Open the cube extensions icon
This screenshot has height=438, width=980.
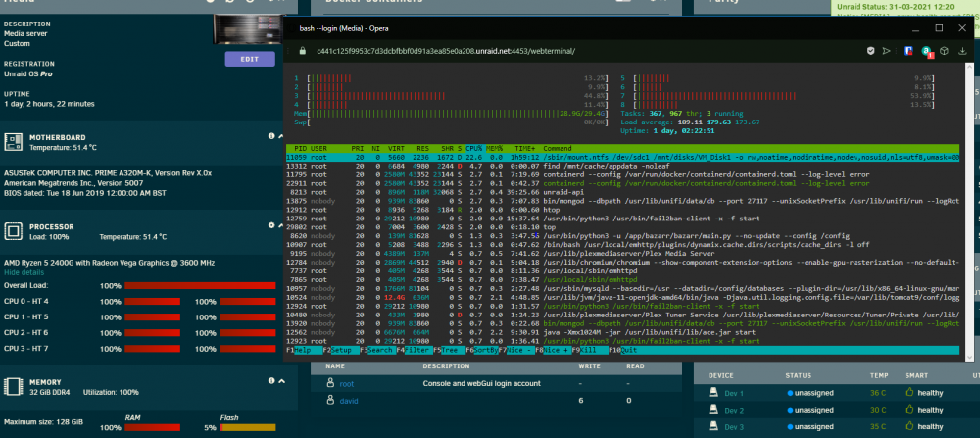(x=946, y=51)
